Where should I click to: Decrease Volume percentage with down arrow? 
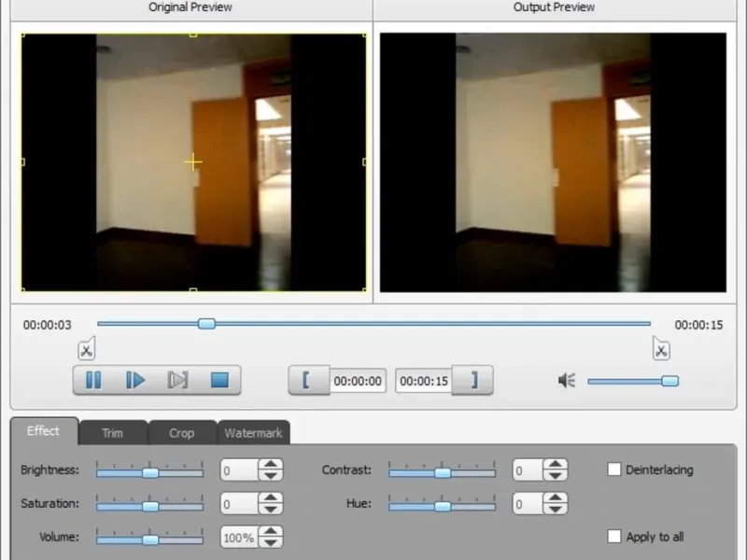[x=271, y=542]
